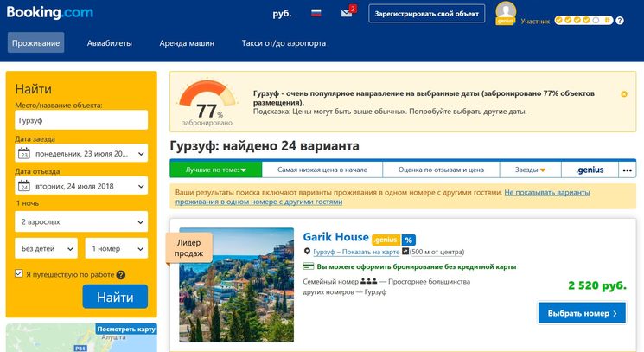The width and height of the screenshot is (644, 352).
Task: Sort by Самая низкая цена в начале
Action: tap(322, 170)
